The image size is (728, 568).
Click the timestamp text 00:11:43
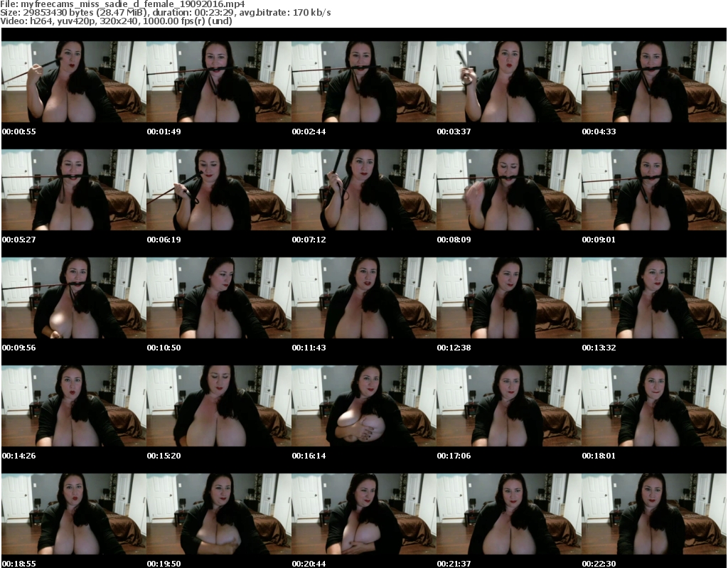pyautogui.click(x=309, y=348)
